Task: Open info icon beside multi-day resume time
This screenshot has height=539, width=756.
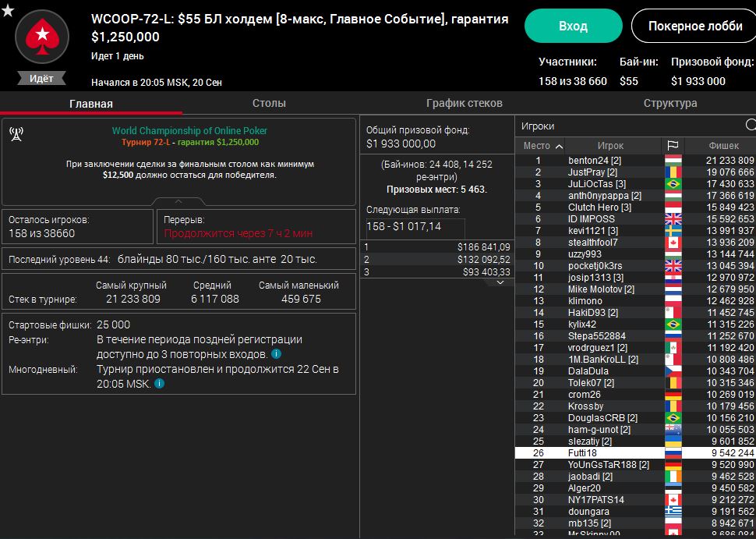Action: 159,384
